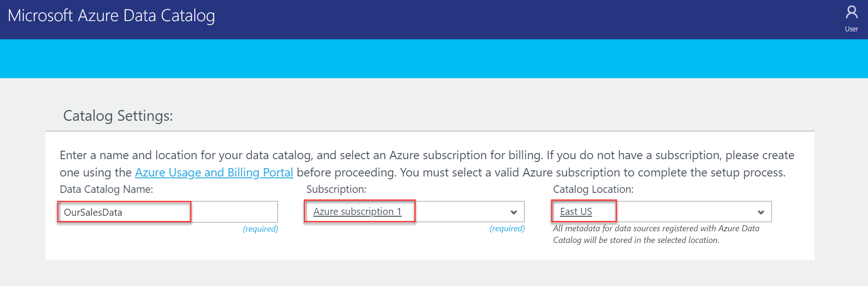The width and height of the screenshot is (868, 286).
Task: Click the Catalog Location field label
Action: (x=593, y=190)
